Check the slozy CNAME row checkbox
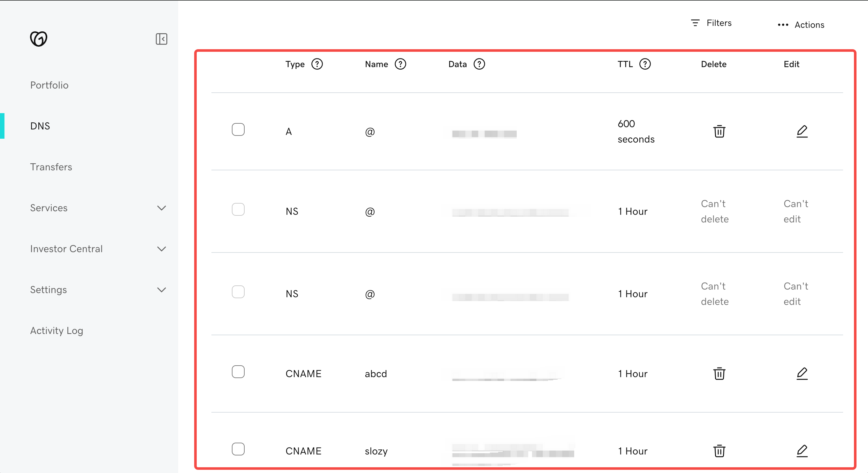This screenshot has width=868, height=473. point(238,449)
